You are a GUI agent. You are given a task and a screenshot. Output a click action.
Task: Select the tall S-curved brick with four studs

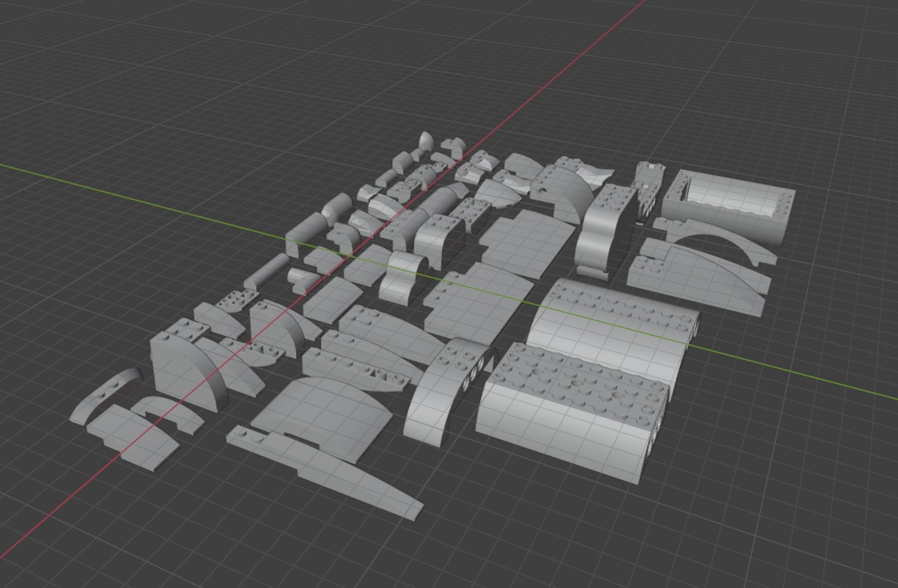605,232
